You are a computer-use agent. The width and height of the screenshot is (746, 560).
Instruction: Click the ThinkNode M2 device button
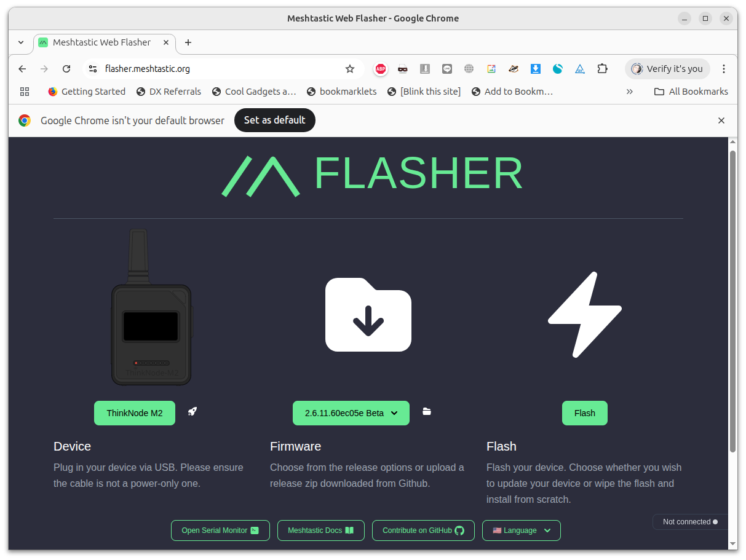coord(135,413)
